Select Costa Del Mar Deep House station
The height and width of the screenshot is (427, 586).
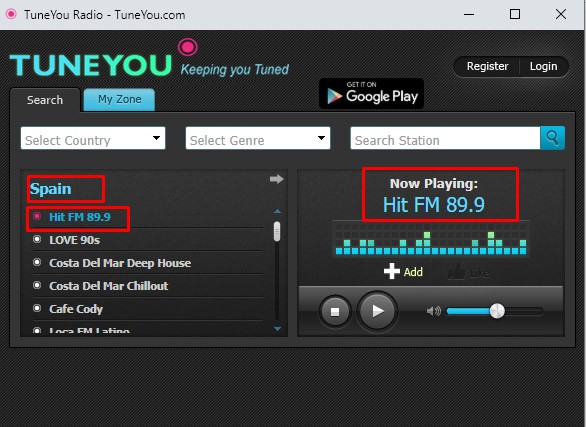click(x=120, y=263)
